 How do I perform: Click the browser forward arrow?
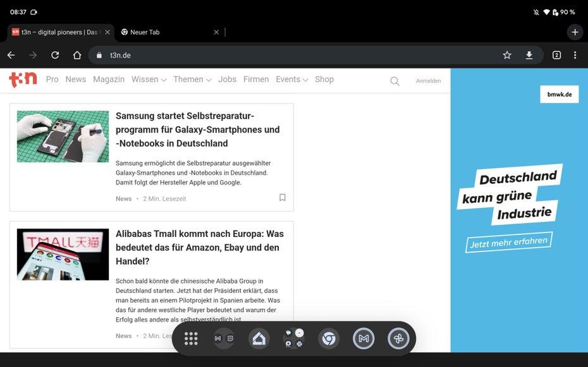tap(33, 55)
